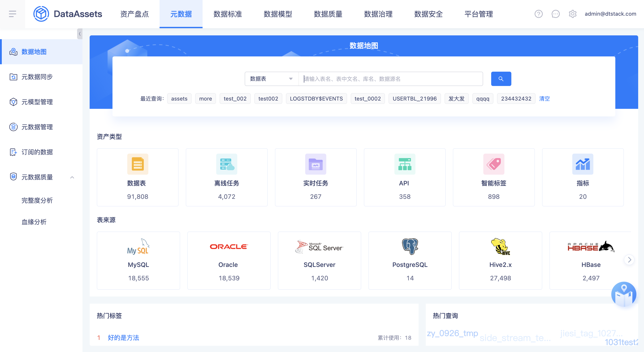
Task: Select the 离线任务 asset type card
Action: pyautogui.click(x=227, y=177)
